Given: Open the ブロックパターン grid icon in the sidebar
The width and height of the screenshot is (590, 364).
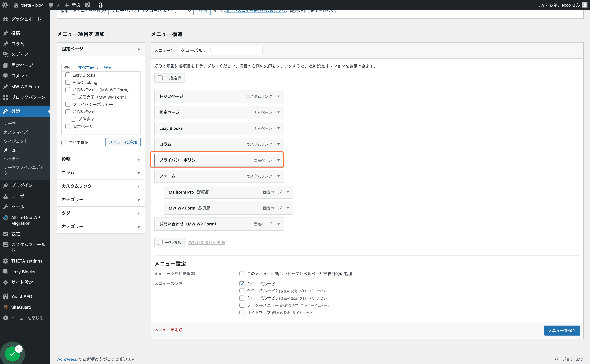Looking at the screenshot, I should [5, 97].
